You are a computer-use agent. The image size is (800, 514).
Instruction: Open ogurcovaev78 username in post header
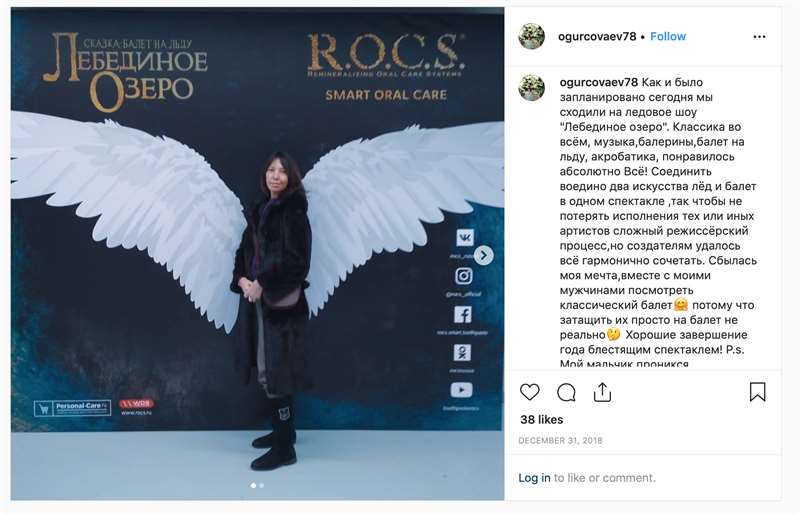(x=597, y=37)
